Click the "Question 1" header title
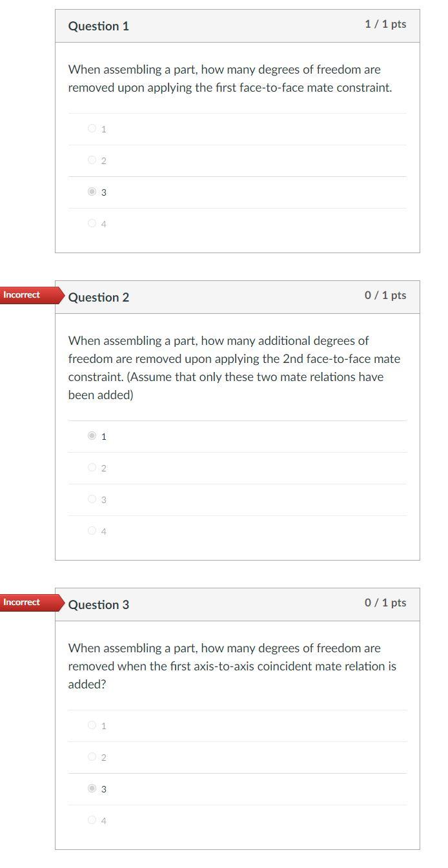This screenshot has width=448, height=868. (x=98, y=26)
